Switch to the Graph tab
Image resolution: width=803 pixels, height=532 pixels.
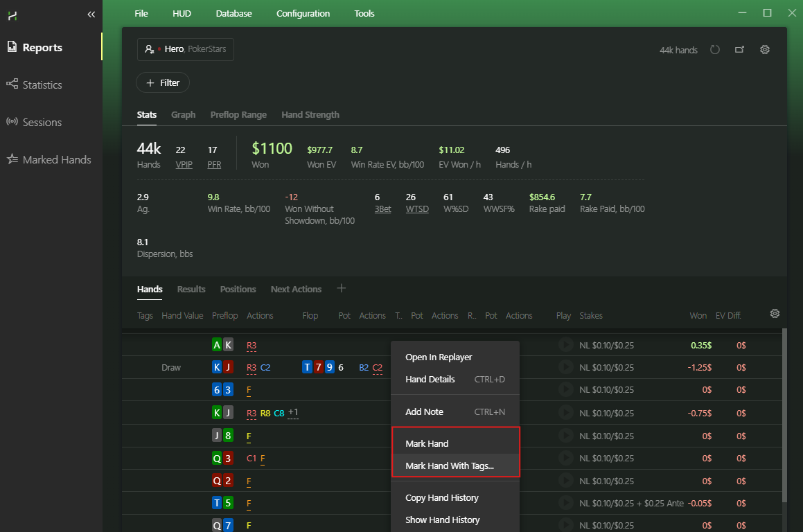click(184, 115)
